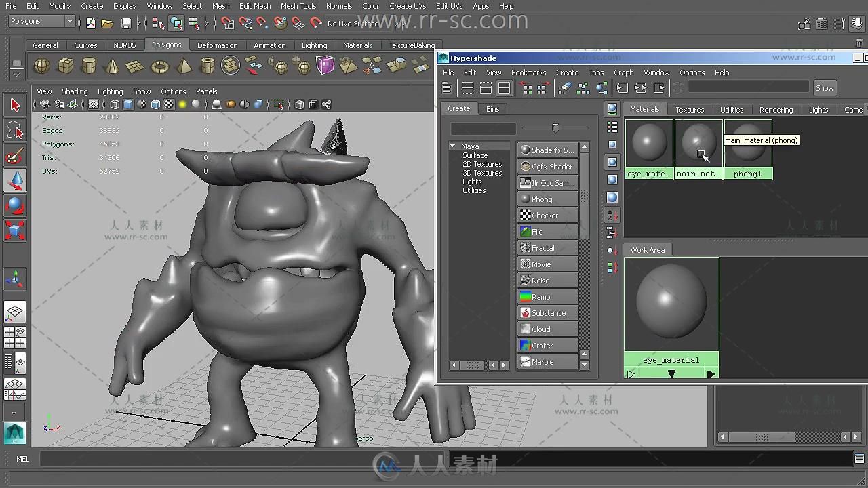Open the Create UVs menu
Screen dimensions: 868x488
pos(407,6)
